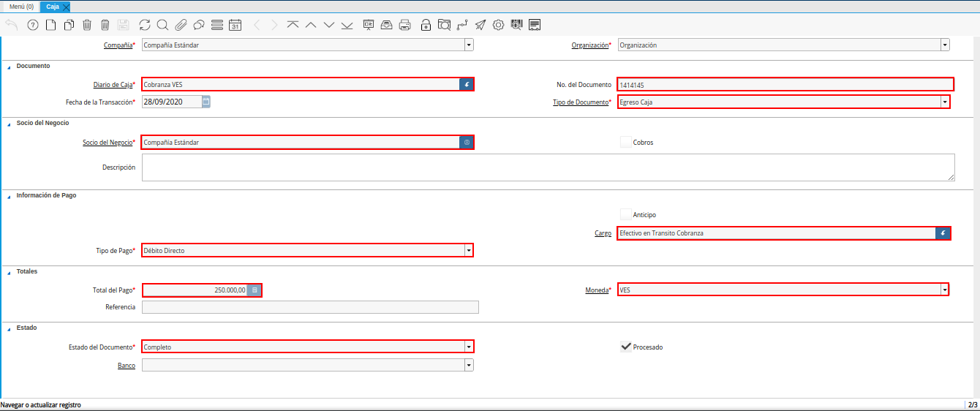
Task: Click the Tipo de Documento label link
Action: (581, 102)
